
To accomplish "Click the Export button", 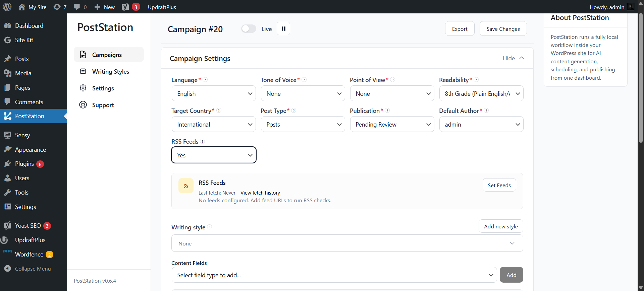I will [x=460, y=29].
